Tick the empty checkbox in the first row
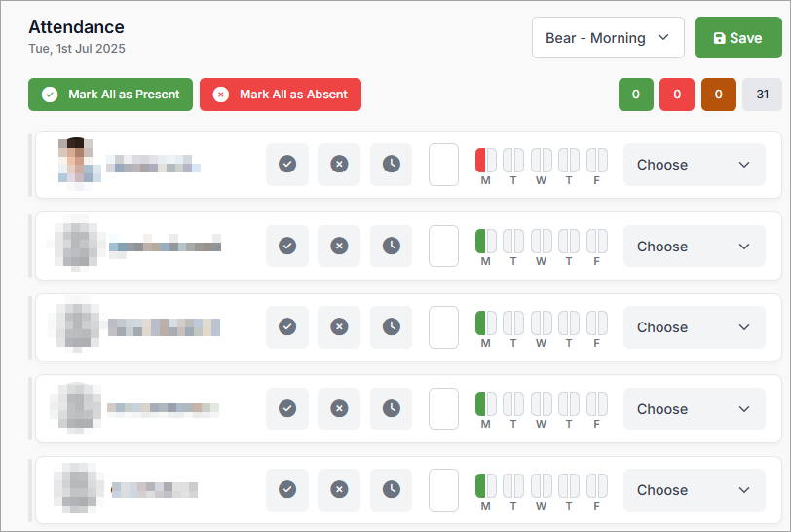The image size is (791, 532). coord(443,165)
